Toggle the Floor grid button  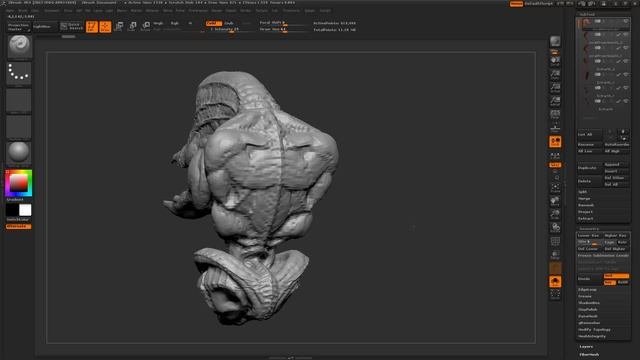(x=555, y=128)
